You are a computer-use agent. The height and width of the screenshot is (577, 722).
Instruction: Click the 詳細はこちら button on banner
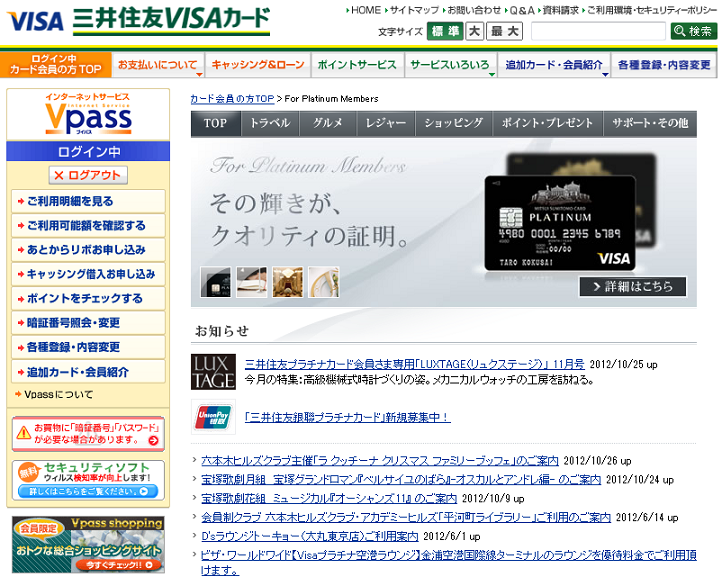click(633, 286)
